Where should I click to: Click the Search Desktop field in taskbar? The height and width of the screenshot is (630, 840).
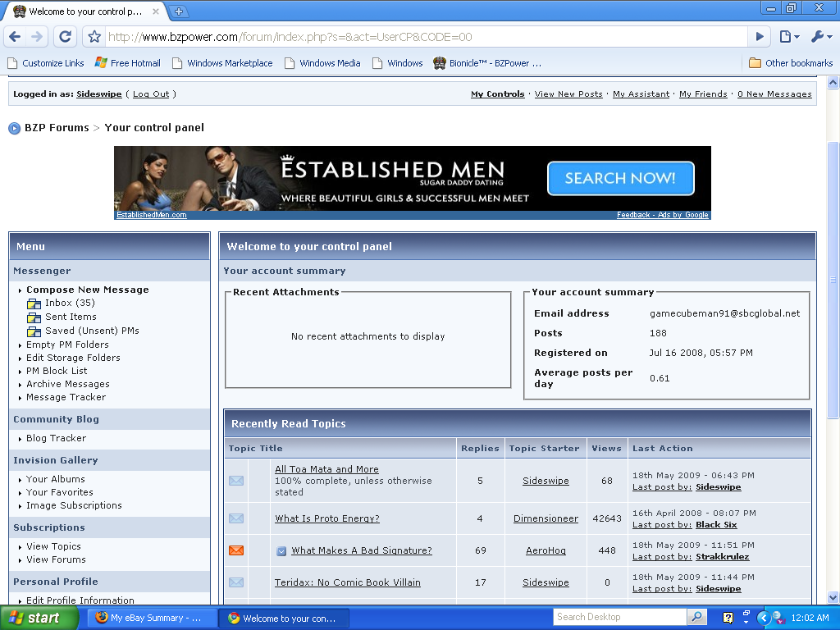620,617
